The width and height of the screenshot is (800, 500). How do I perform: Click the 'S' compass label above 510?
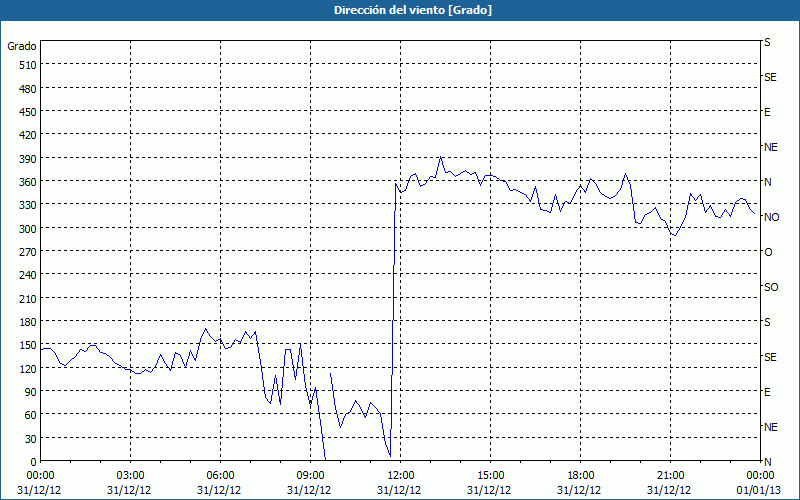point(767,42)
